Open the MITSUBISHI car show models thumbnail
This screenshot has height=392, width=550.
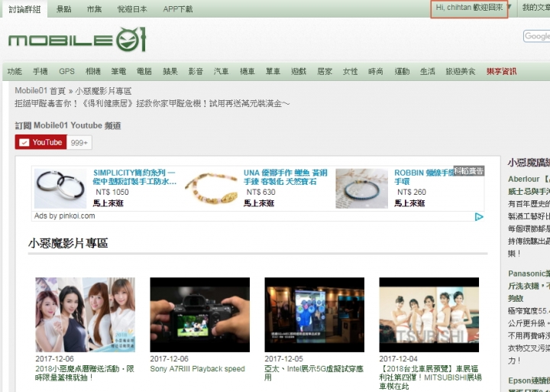pos(429,315)
